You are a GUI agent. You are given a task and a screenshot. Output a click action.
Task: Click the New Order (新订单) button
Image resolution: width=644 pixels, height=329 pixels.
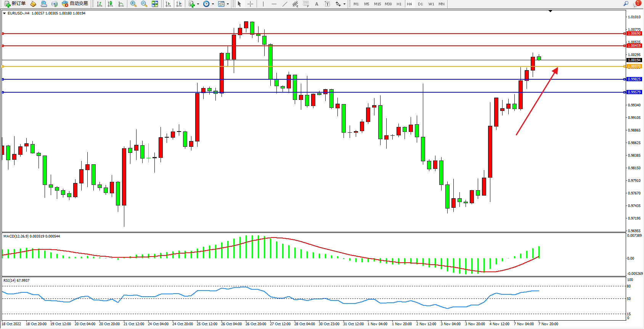pyautogui.click(x=15, y=4)
